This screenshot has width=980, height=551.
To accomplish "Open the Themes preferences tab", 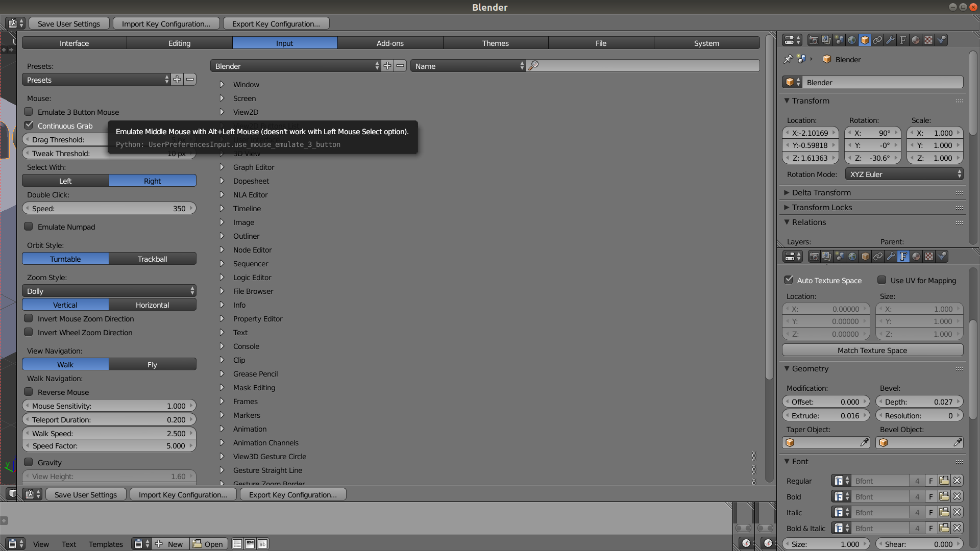I will coord(495,43).
